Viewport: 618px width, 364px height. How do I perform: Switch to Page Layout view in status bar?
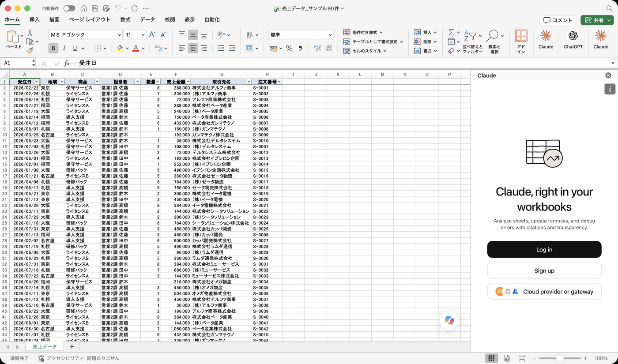(507, 358)
